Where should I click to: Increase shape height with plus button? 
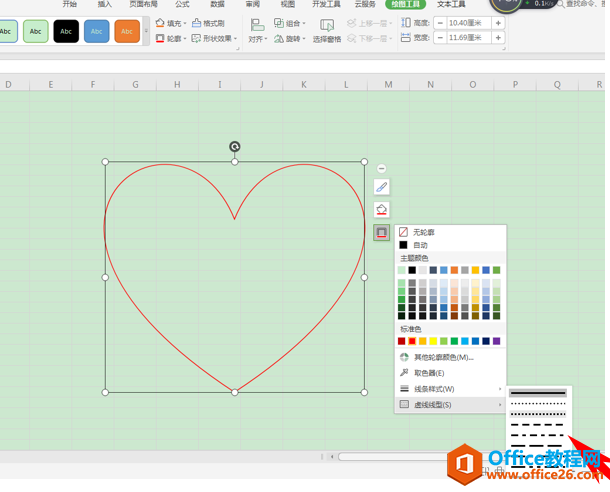pos(498,23)
